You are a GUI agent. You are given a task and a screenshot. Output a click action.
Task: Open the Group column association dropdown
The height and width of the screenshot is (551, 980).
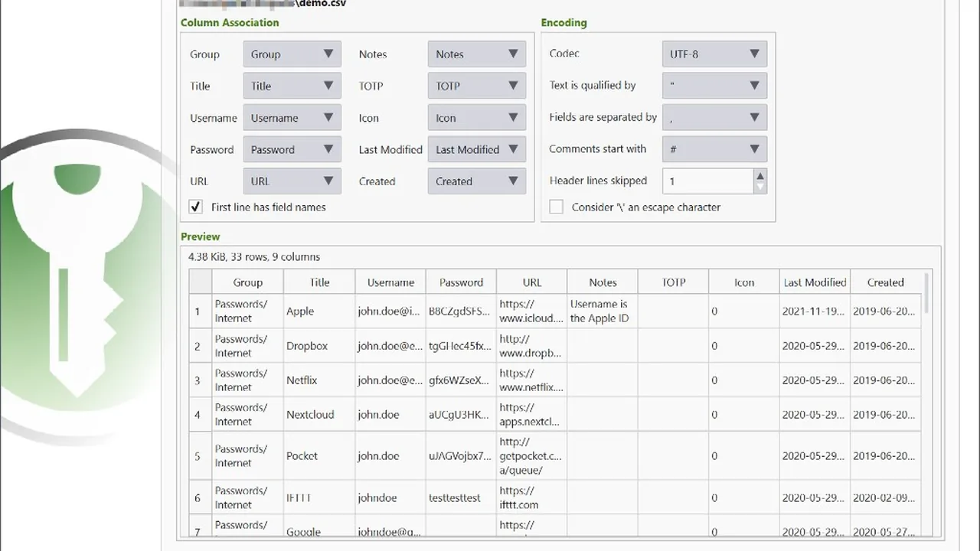(292, 54)
